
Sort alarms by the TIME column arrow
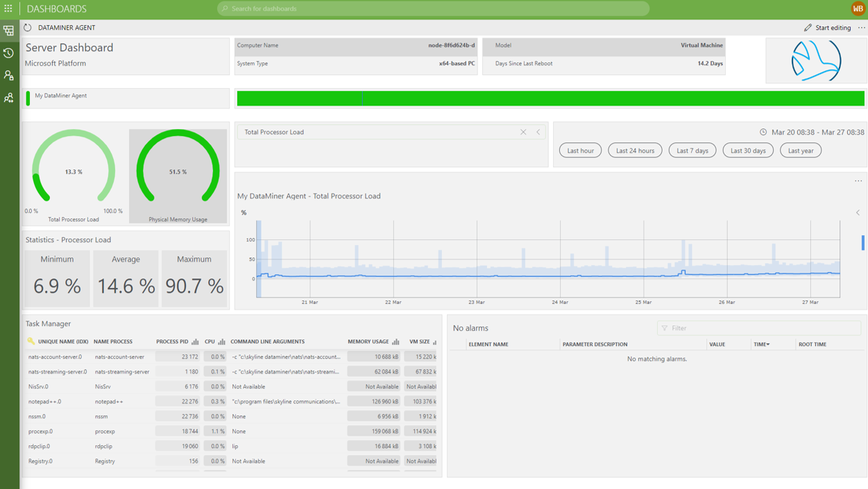point(768,344)
